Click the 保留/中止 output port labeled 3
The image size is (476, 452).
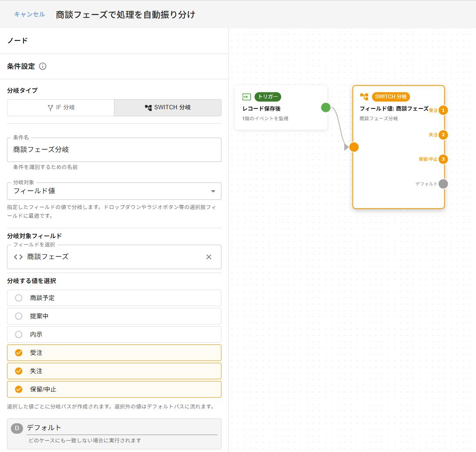coord(442,159)
